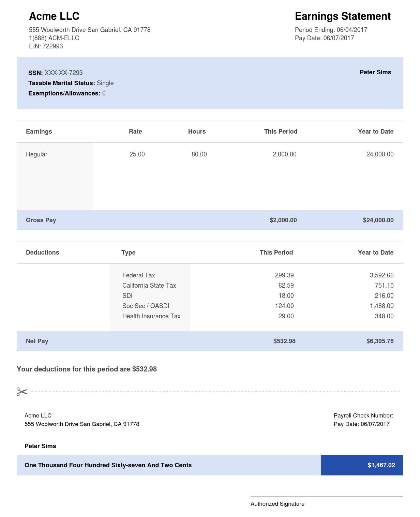420x517 pixels.
Task: Click the Acme LLC company heading
Action: (54, 16)
